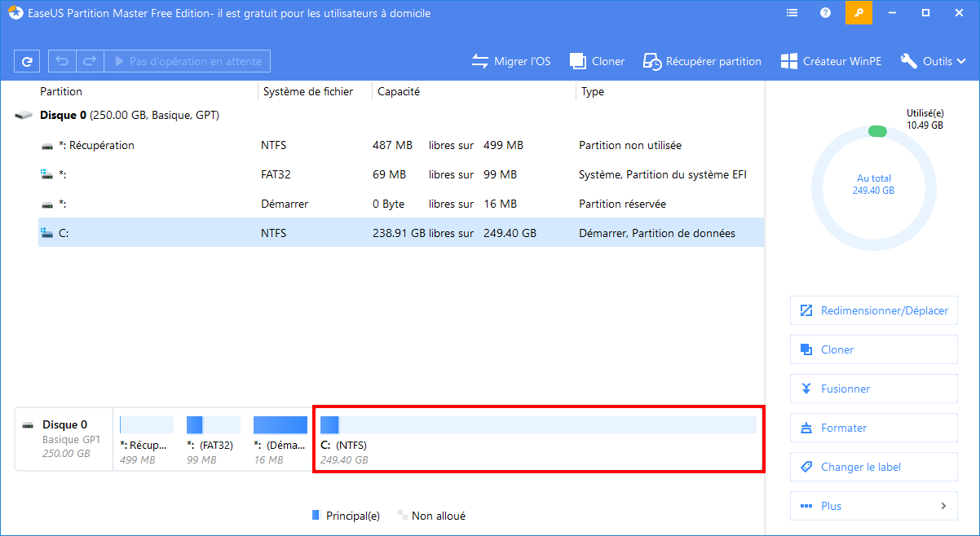Click the Disque 0 block in disk map
980x536 pixels.
coord(64,438)
